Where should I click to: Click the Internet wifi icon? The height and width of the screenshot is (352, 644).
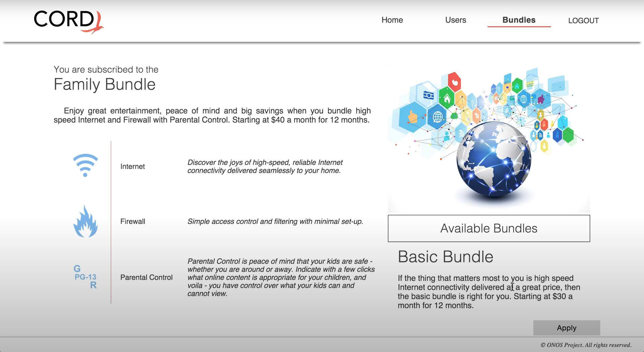coord(86,165)
